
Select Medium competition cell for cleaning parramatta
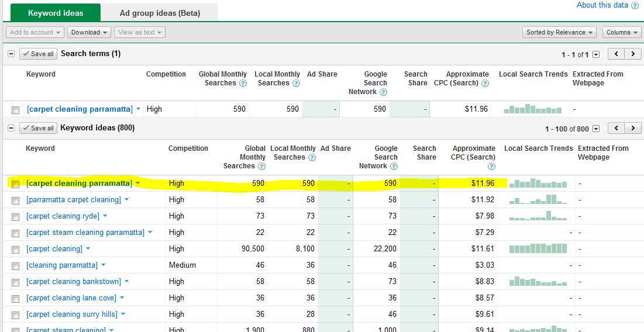tap(182, 265)
